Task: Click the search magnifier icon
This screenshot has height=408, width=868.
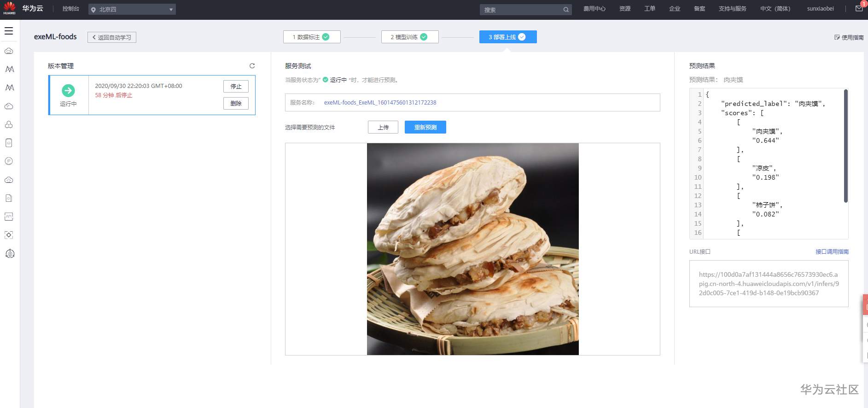Action: click(566, 10)
